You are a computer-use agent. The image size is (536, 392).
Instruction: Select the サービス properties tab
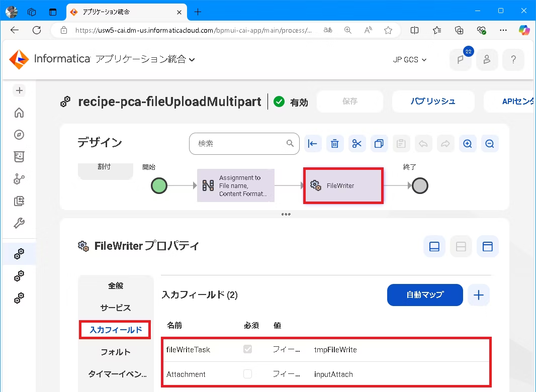116,308
